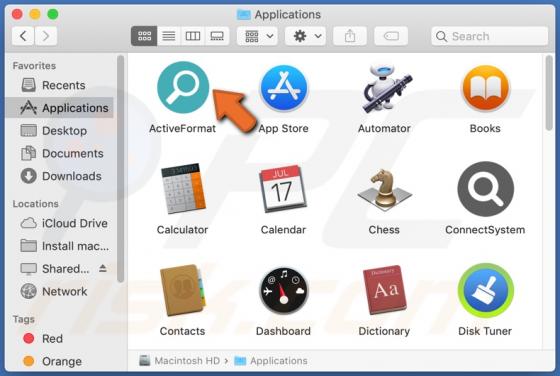This screenshot has height=376, width=560.
Task: Switch to list view
Action: pyautogui.click(x=169, y=36)
